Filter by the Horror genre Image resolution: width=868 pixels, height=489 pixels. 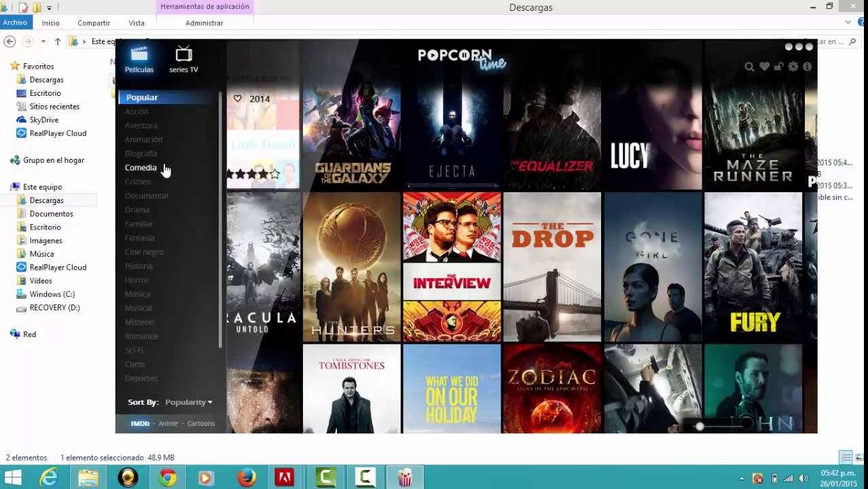click(x=137, y=280)
